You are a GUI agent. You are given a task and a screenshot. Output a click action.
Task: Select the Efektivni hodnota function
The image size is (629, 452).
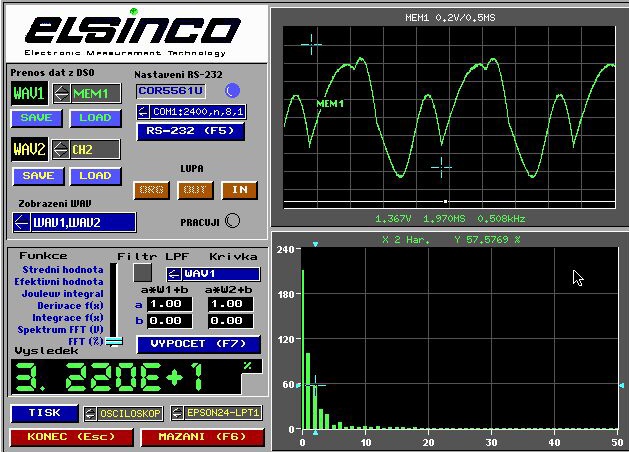tap(59, 282)
